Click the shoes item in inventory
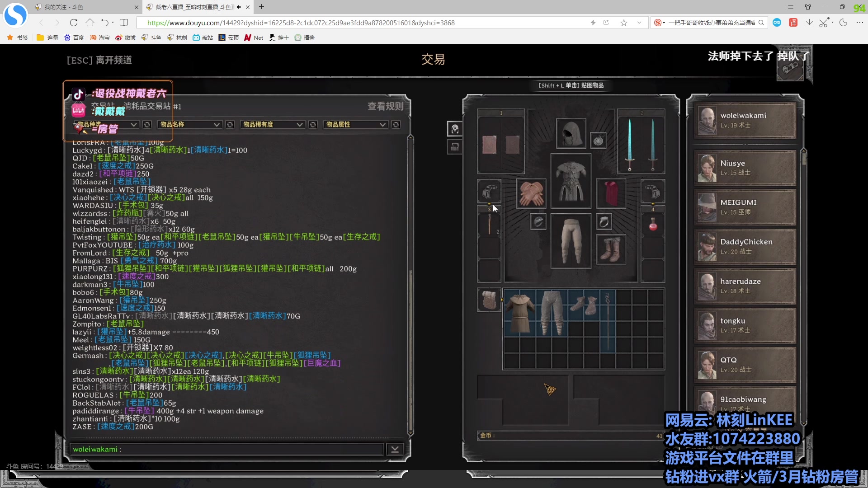 pyautogui.click(x=584, y=304)
